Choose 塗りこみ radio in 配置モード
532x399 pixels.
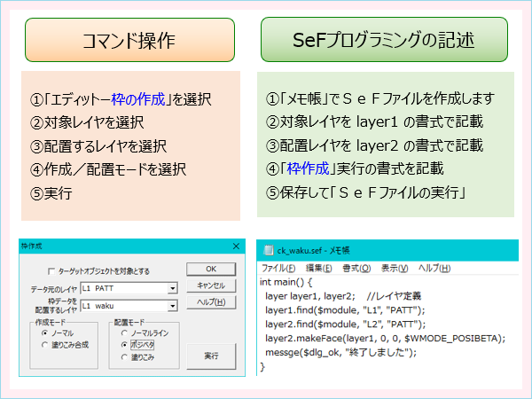point(123,356)
